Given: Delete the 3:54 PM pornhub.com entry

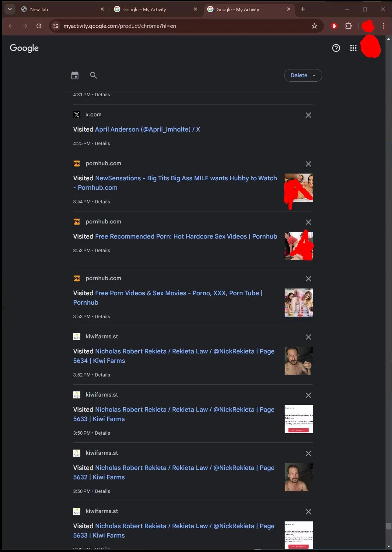Looking at the screenshot, I should click(x=308, y=164).
